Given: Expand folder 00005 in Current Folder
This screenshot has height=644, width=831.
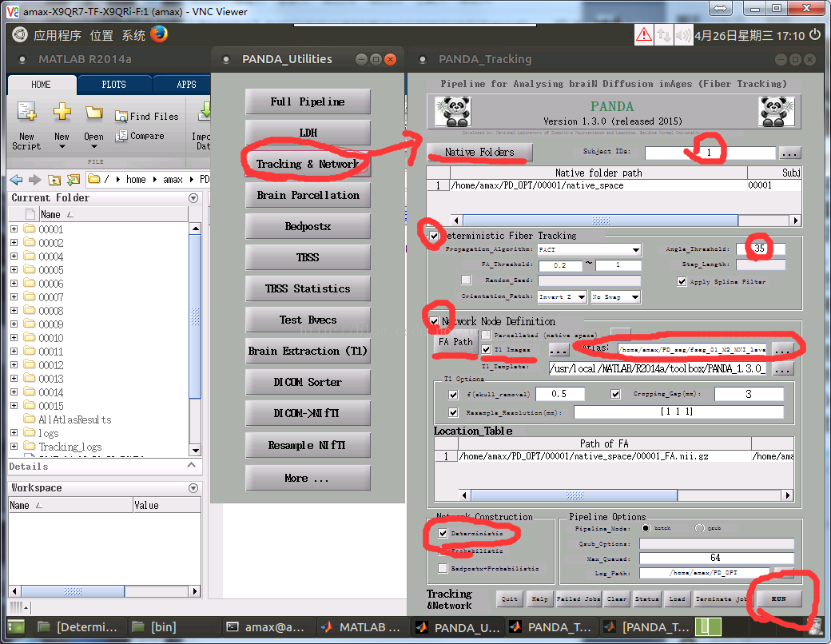Looking at the screenshot, I should click(14, 270).
